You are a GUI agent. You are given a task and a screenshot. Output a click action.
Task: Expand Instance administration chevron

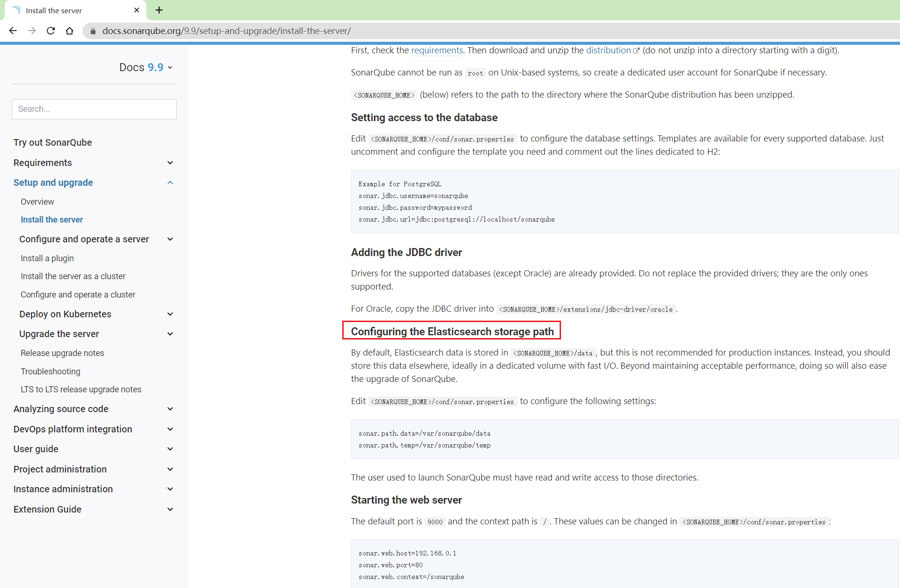pyautogui.click(x=170, y=489)
